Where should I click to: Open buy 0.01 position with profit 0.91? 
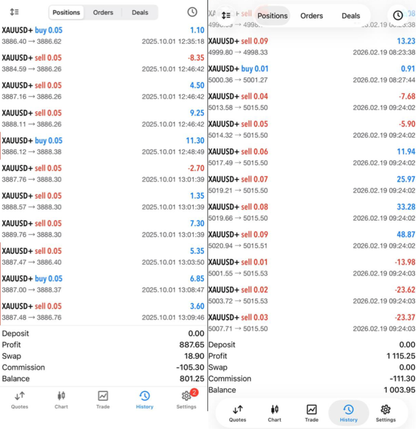tap(312, 74)
